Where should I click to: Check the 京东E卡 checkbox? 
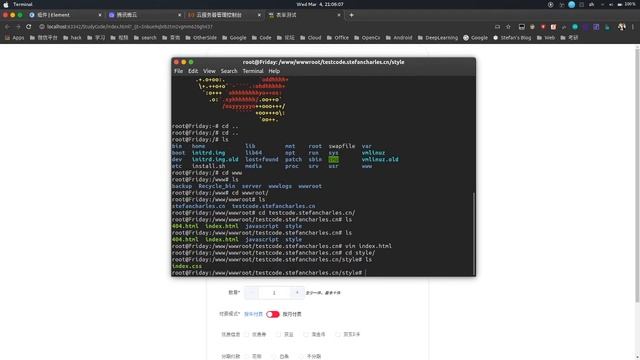point(338,334)
